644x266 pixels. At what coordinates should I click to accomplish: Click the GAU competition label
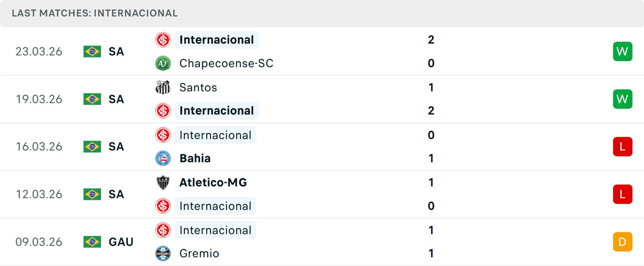tap(121, 242)
